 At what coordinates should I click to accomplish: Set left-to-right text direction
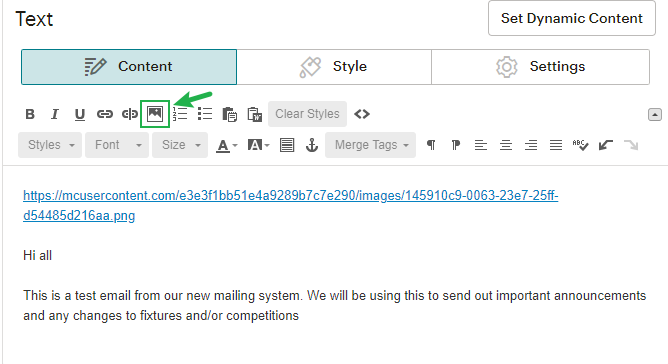[431, 145]
